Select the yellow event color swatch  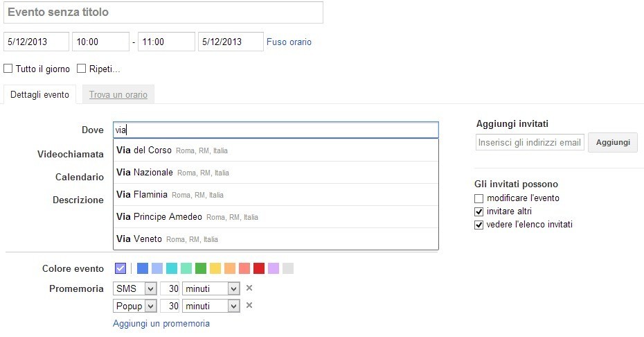215,268
